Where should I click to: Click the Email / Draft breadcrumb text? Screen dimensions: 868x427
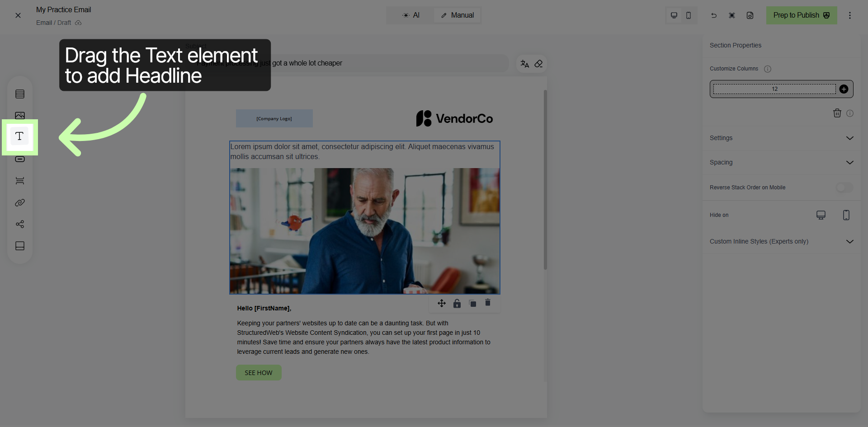[x=53, y=23]
